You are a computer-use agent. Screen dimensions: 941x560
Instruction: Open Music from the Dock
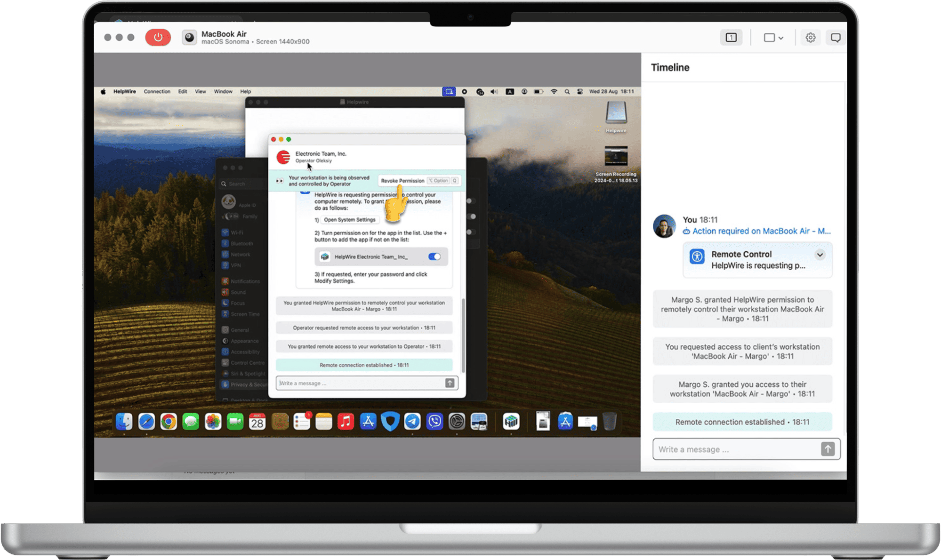[346, 422]
